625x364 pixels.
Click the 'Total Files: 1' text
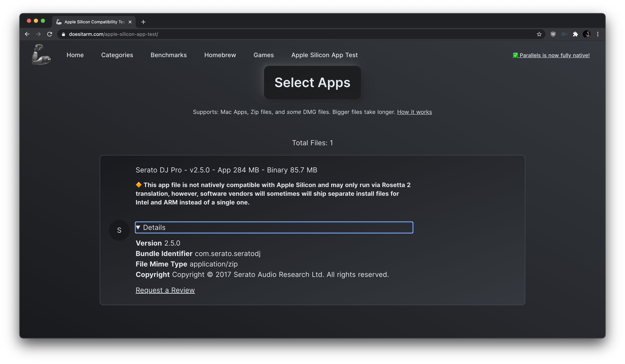(312, 143)
